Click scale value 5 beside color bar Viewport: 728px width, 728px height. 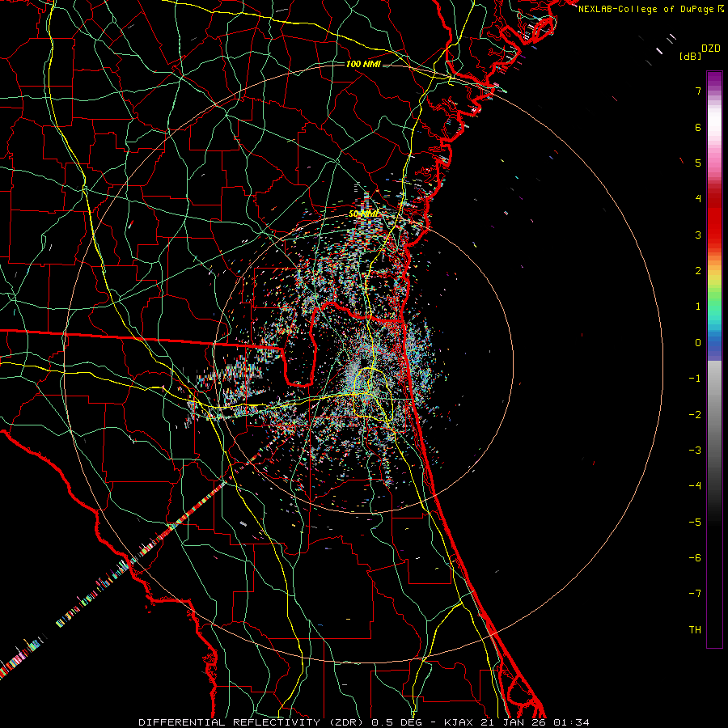coord(698,163)
